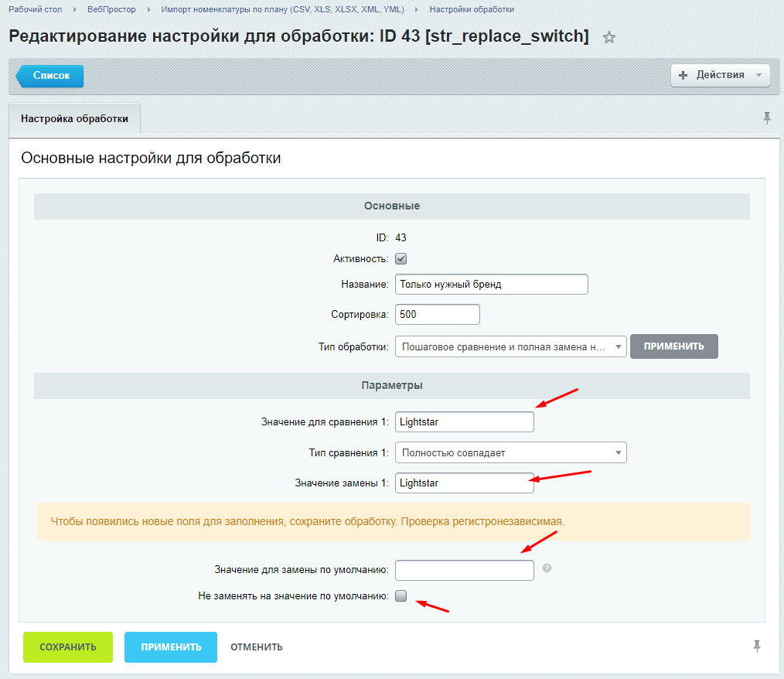Click the Значение замены 1 field
This screenshot has width=784, height=679.
465,483
